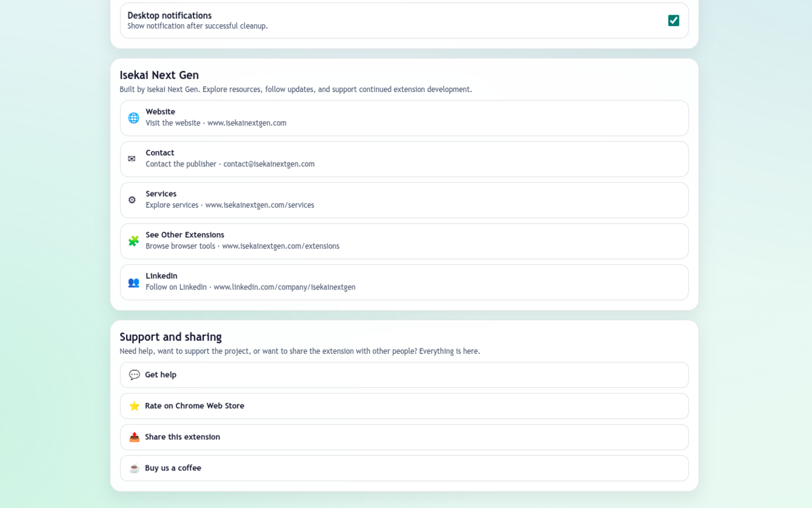Image resolution: width=812 pixels, height=508 pixels.
Task: Click the "Support and sharing" section heading
Action: pos(171,337)
